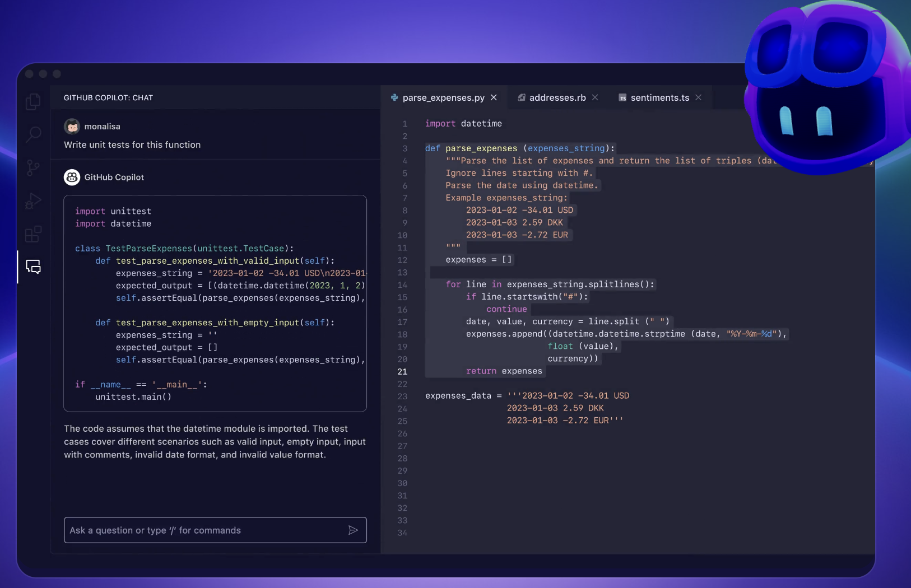The image size is (911, 588).
Task: Click 'import unittest' in the chat code block
Action: [x=113, y=211]
